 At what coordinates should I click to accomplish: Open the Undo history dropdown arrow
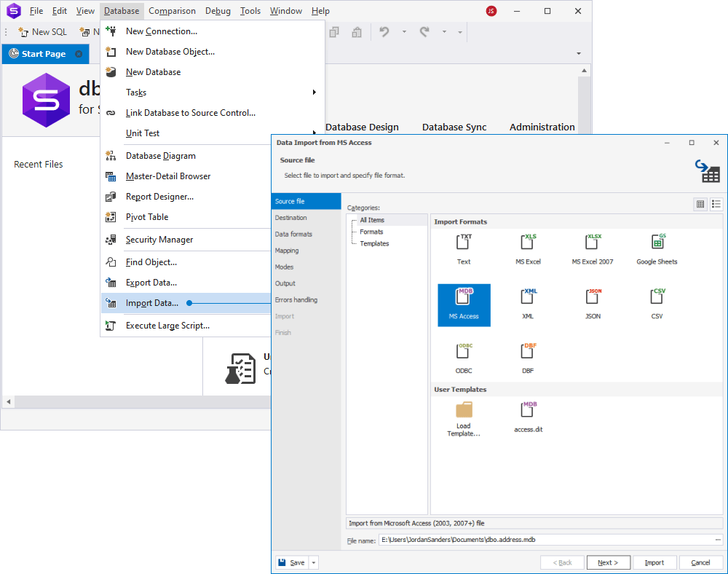404,32
